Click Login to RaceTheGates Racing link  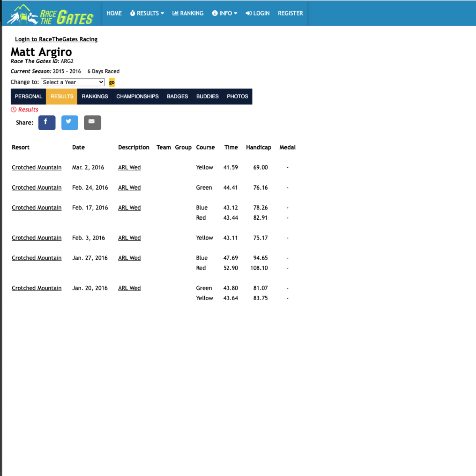tap(56, 39)
